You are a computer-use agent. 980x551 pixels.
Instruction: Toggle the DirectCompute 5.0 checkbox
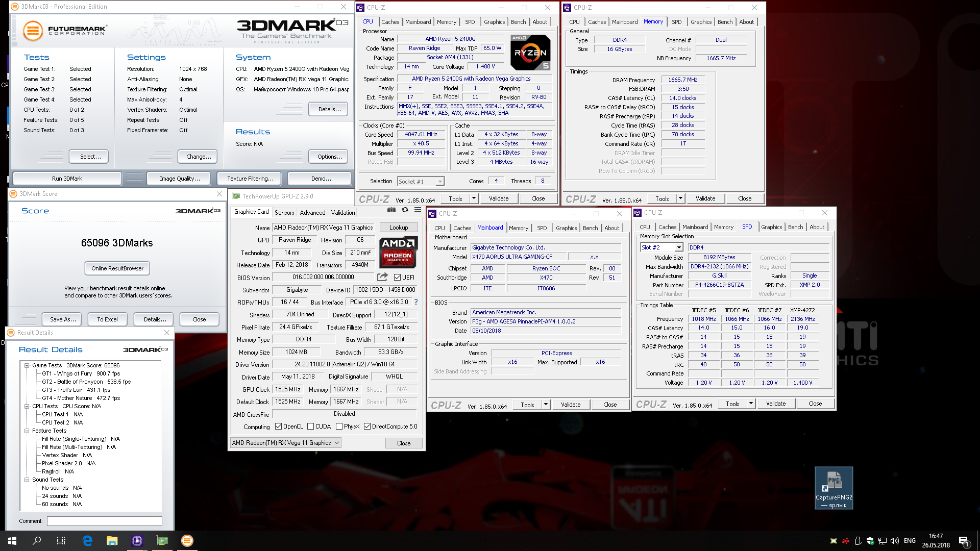[367, 427]
